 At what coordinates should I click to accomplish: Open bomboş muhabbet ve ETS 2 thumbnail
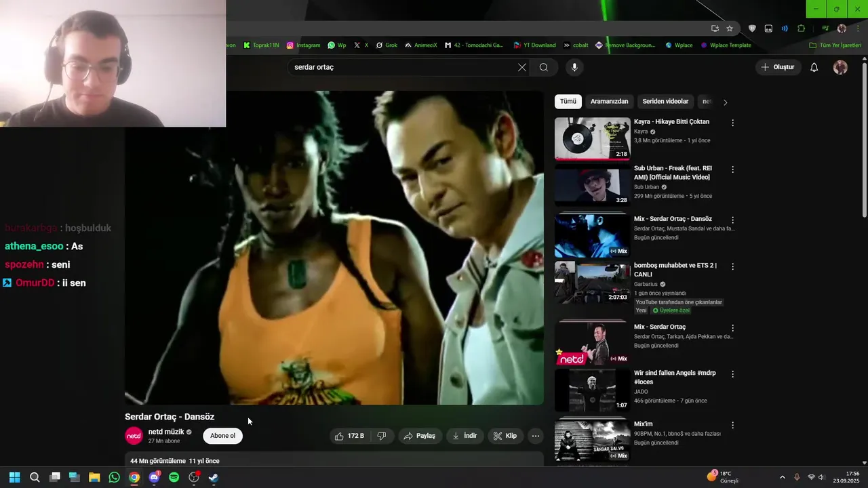[x=592, y=283]
